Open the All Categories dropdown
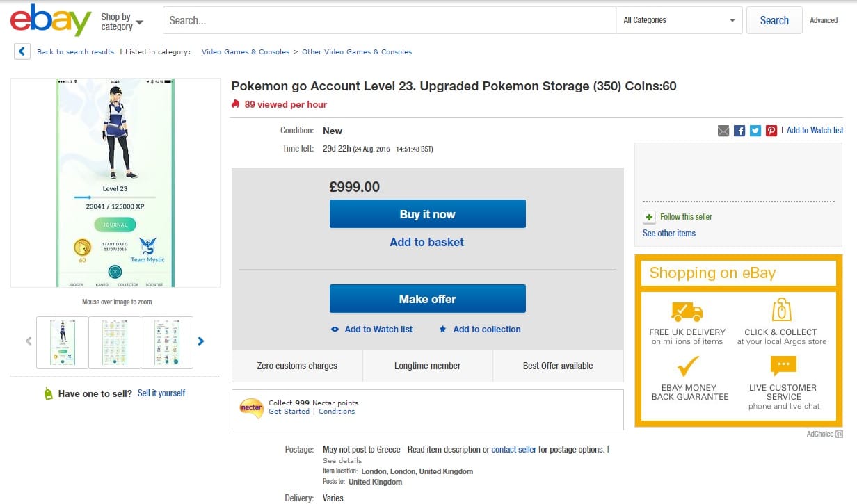 tap(679, 20)
